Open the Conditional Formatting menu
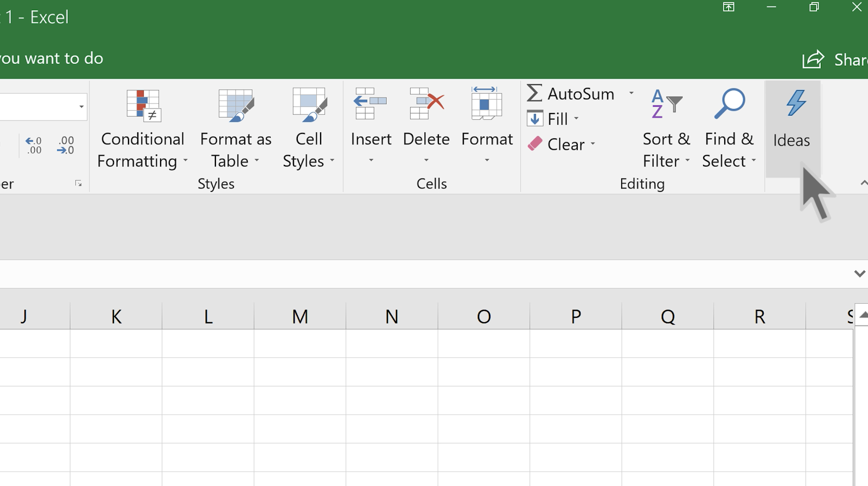The height and width of the screenshot is (486, 868). (143, 129)
